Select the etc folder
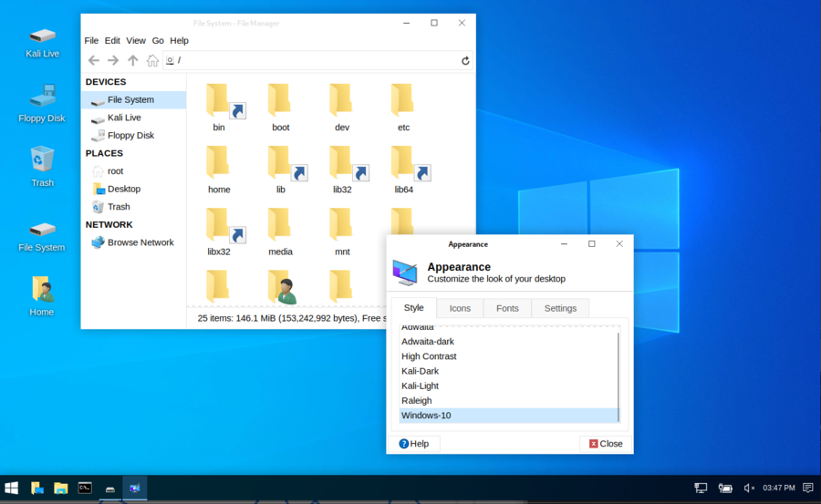821x504 pixels. tap(403, 108)
